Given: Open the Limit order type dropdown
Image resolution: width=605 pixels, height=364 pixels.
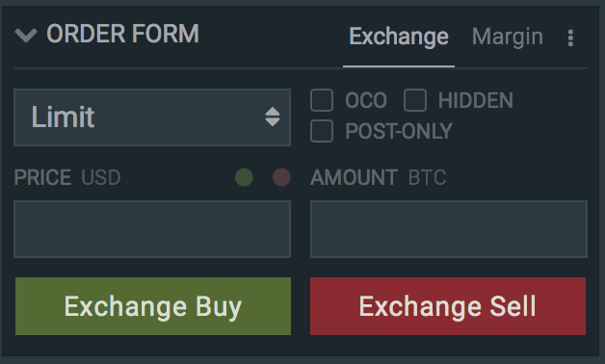Looking at the screenshot, I should (152, 117).
